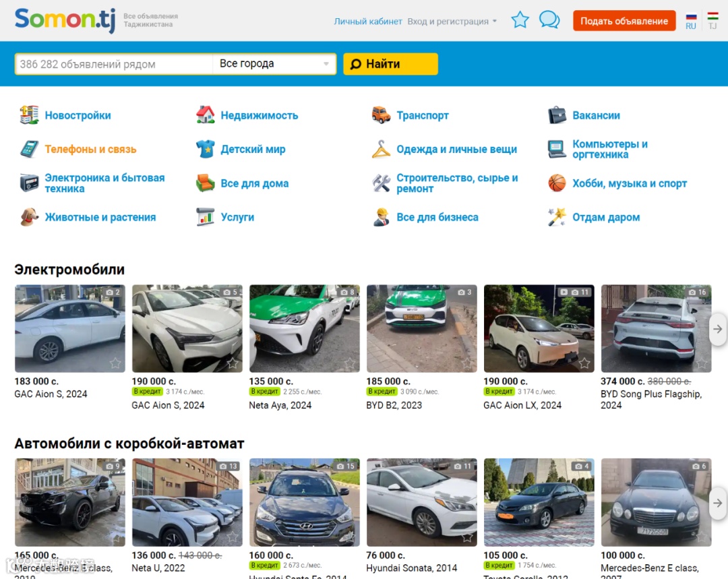This screenshot has height=579, width=728.
Task: Open the Животные и растения category link
Action: click(x=100, y=217)
